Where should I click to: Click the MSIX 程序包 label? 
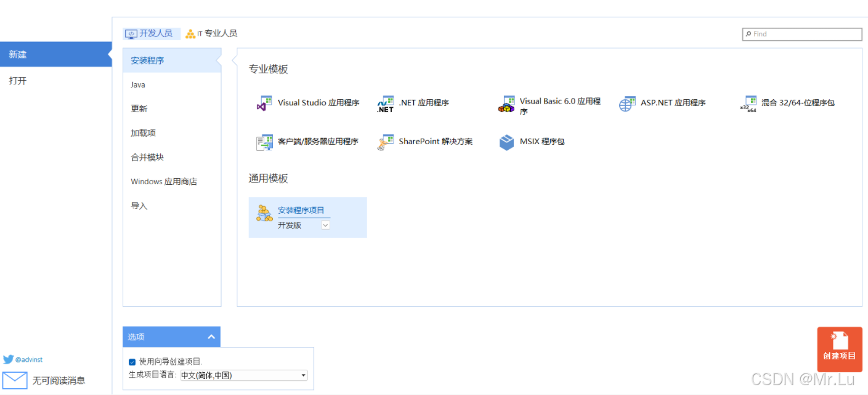(542, 142)
